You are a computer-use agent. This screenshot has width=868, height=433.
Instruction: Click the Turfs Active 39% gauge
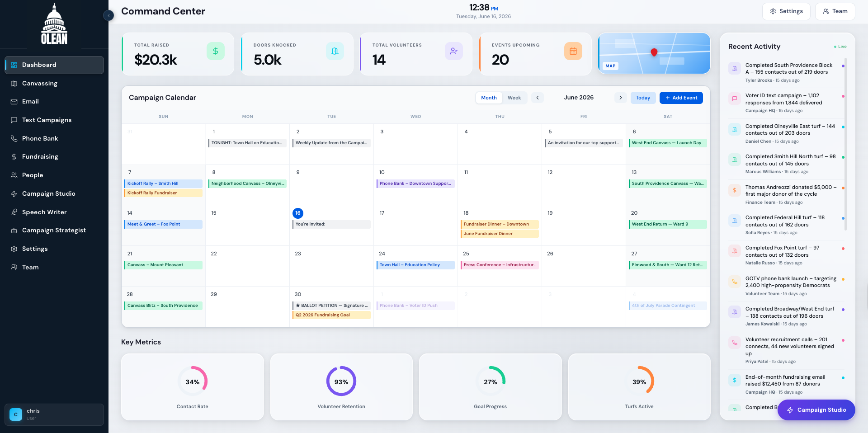pyautogui.click(x=639, y=381)
